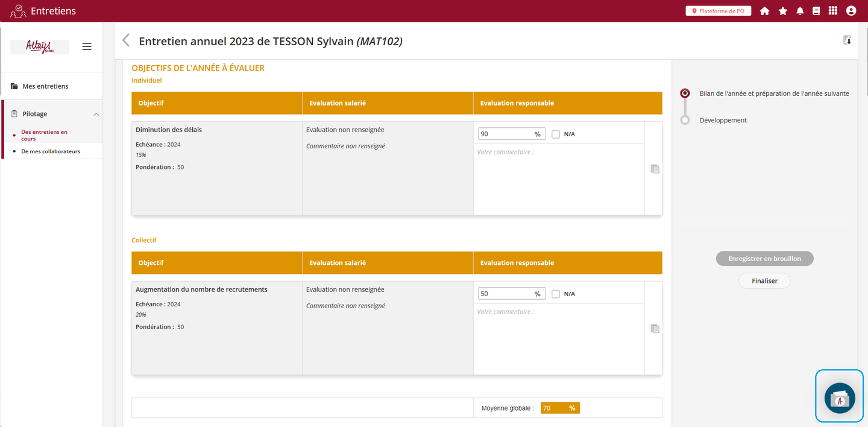Screen dimensions: 868x427
Task: Select De mes collaborateurs submenu item
Action: tap(51, 151)
